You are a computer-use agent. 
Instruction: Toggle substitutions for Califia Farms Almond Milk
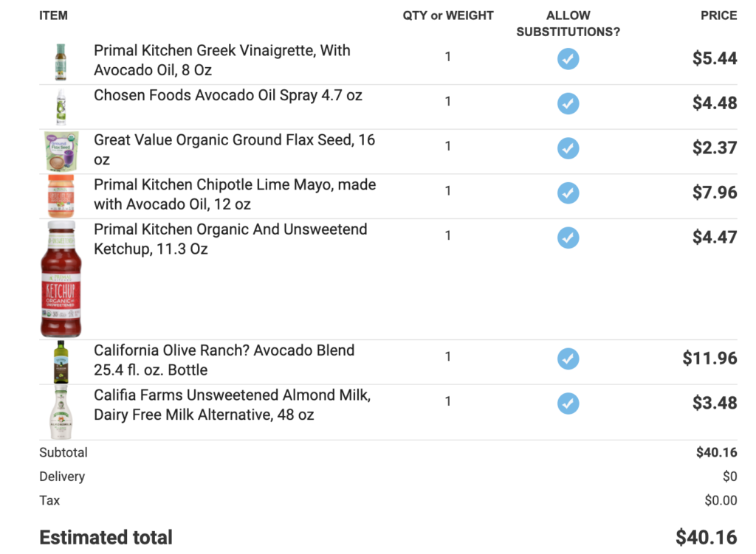click(x=568, y=404)
